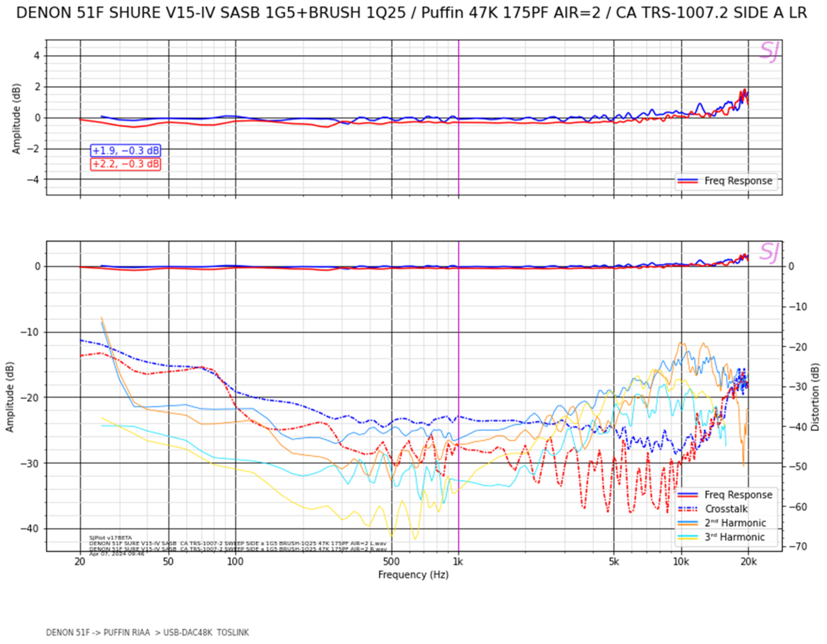Click the "Distortion (dB)" right axis label
This screenshot has width=827, height=644.
pos(815,397)
